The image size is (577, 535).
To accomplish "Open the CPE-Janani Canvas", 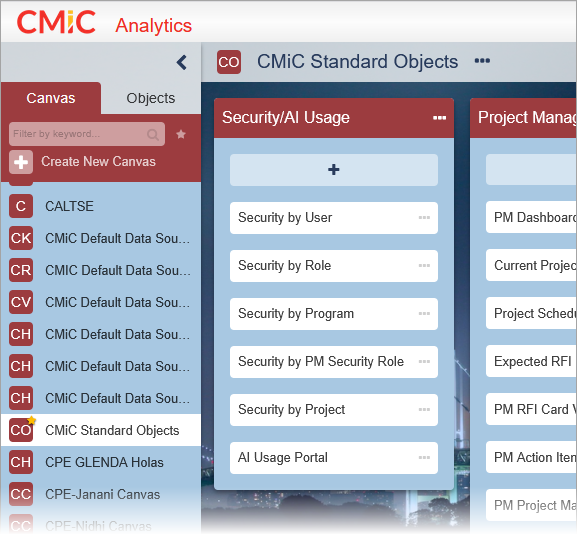I will [x=101, y=494].
